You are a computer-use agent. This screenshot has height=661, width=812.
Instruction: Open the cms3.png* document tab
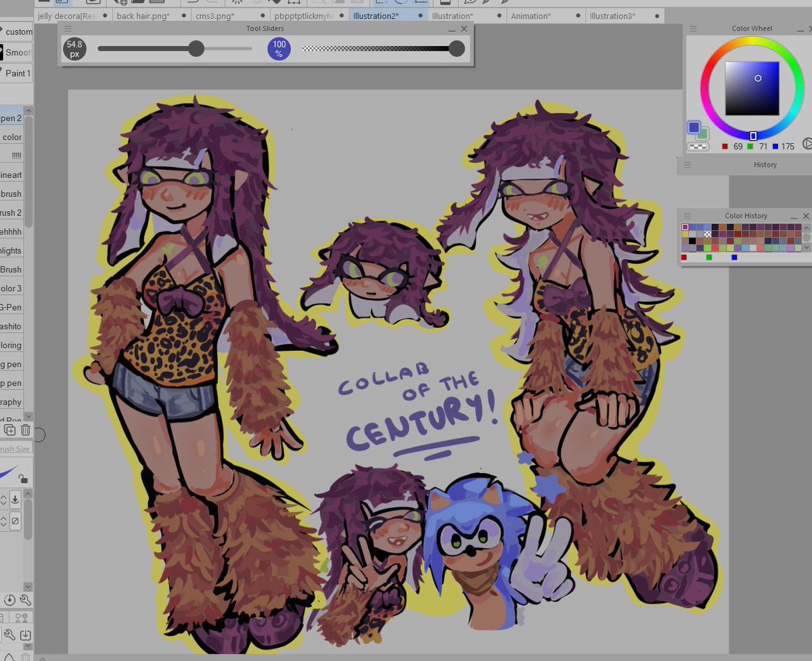(213, 16)
